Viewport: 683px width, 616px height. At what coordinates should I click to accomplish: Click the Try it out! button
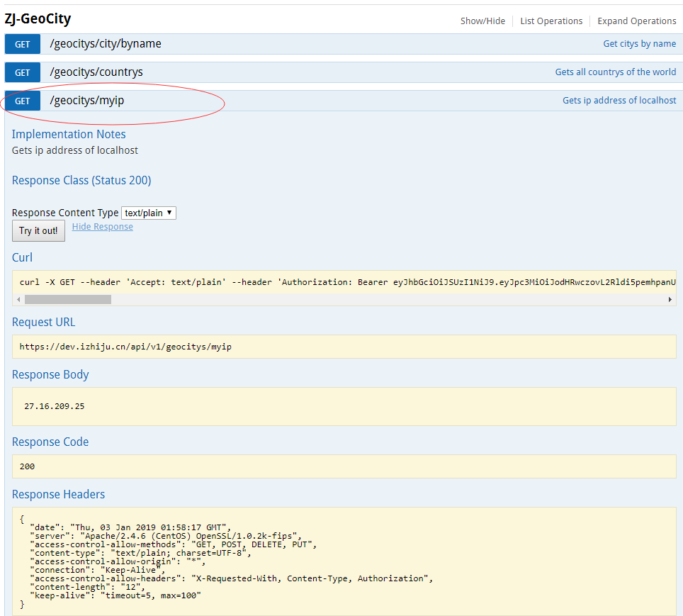click(38, 230)
